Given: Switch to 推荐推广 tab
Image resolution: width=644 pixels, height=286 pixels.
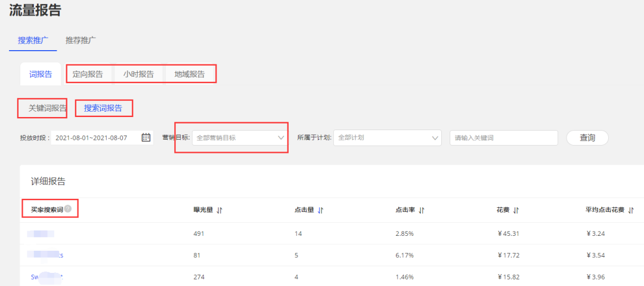Looking at the screenshot, I should pyautogui.click(x=81, y=41).
